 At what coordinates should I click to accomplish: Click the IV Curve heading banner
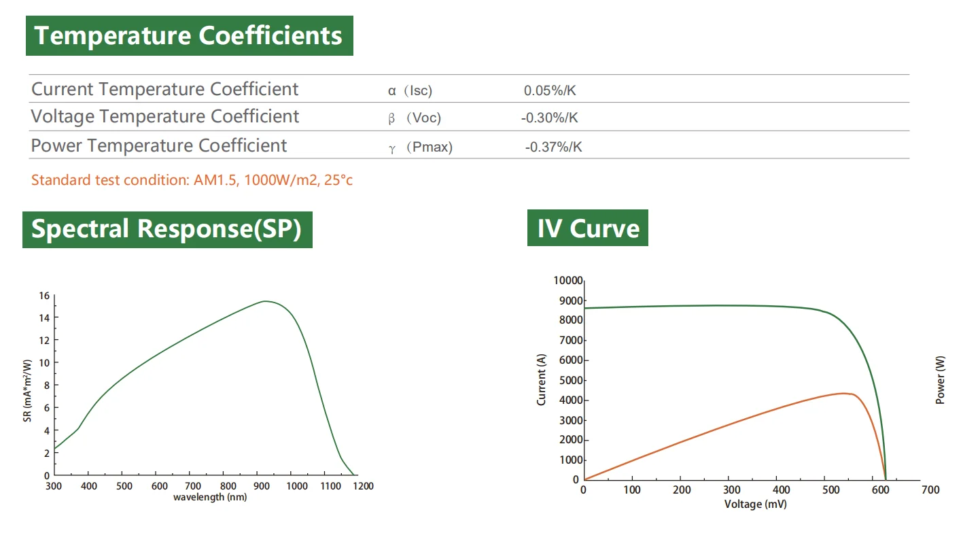click(x=588, y=228)
